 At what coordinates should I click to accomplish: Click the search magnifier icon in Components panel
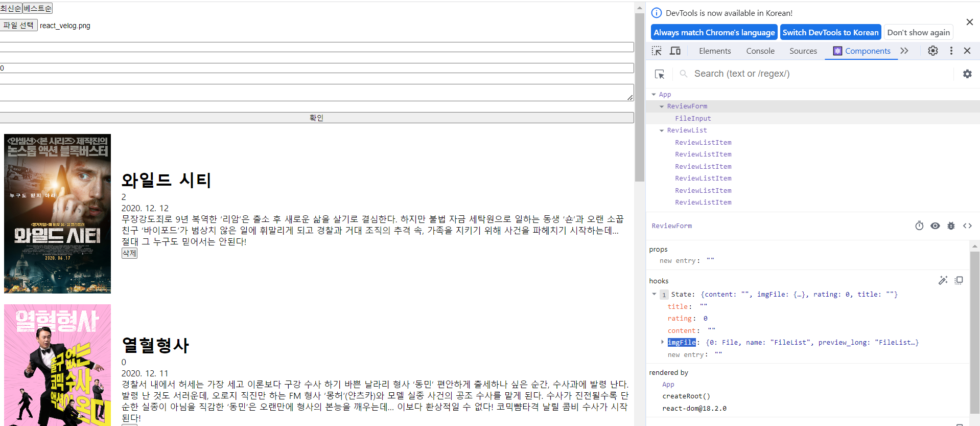click(683, 74)
